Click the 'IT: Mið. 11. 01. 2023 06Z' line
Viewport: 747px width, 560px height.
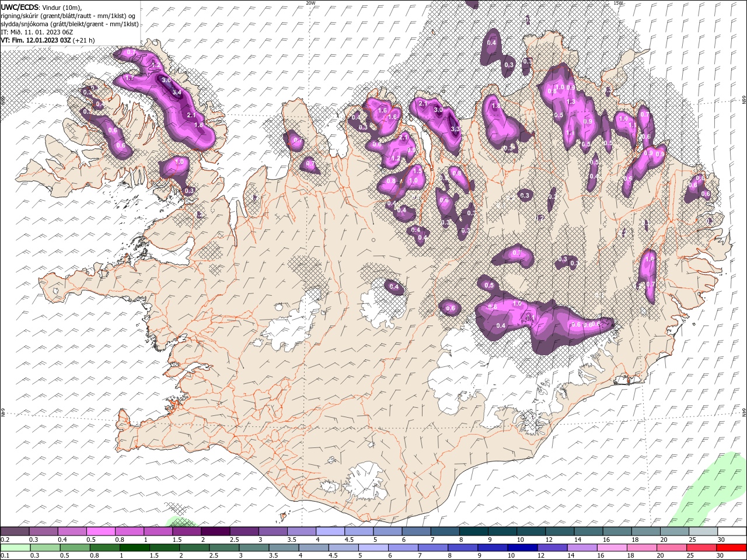(x=37, y=32)
